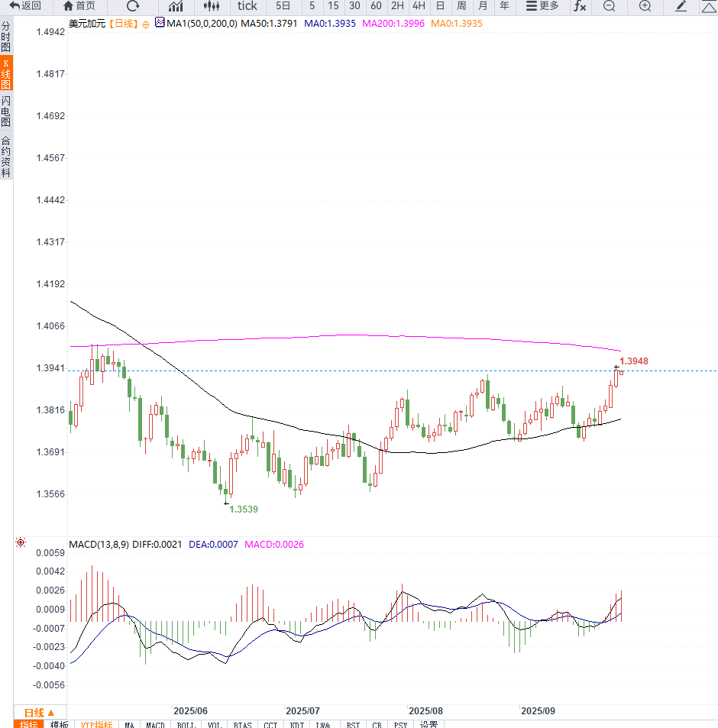The width and height of the screenshot is (718, 728).
Task: Click the orange MA0:1.3935 label
Action: tap(457, 23)
